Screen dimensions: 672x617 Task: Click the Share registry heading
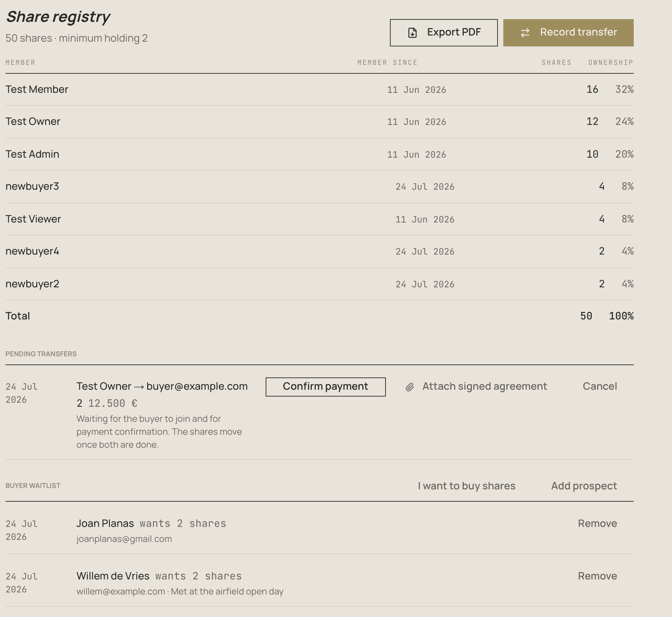58,17
